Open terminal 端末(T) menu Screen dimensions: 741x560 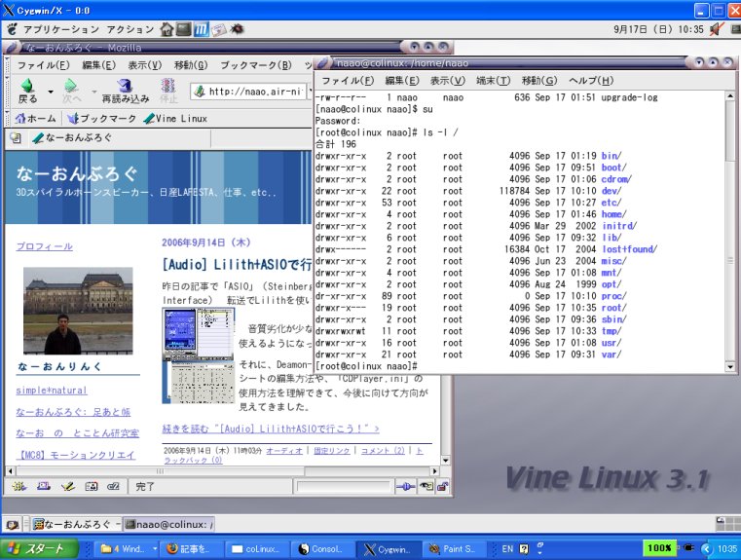click(x=493, y=80)
